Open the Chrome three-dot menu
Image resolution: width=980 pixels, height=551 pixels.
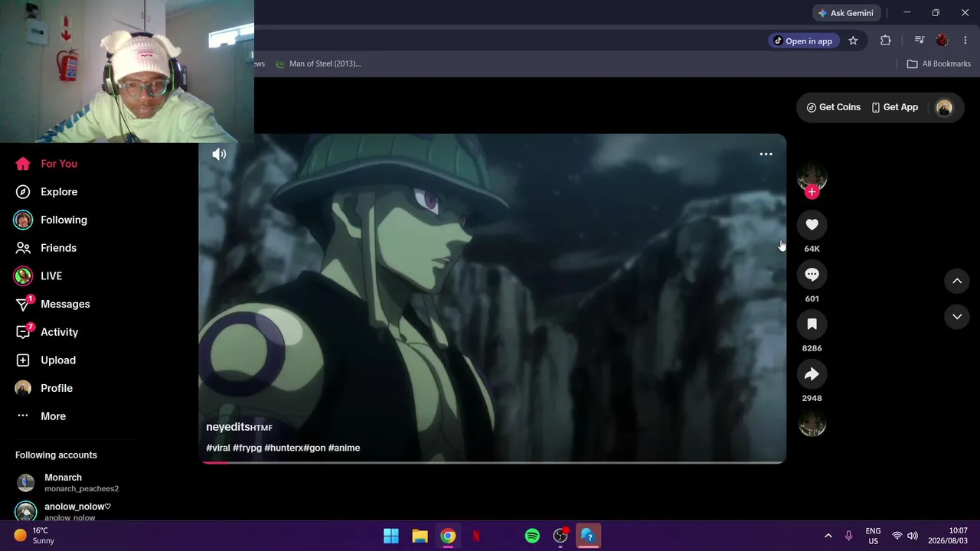(x=965, y=41)
